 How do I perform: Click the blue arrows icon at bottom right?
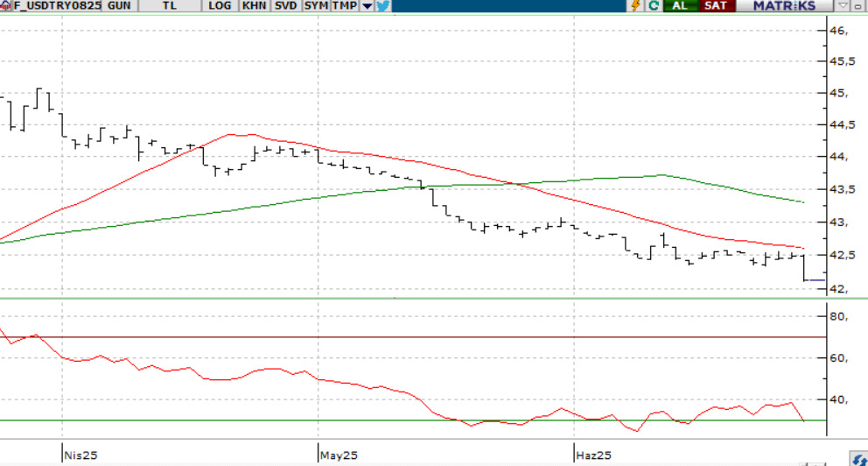[x=859, y=459]
